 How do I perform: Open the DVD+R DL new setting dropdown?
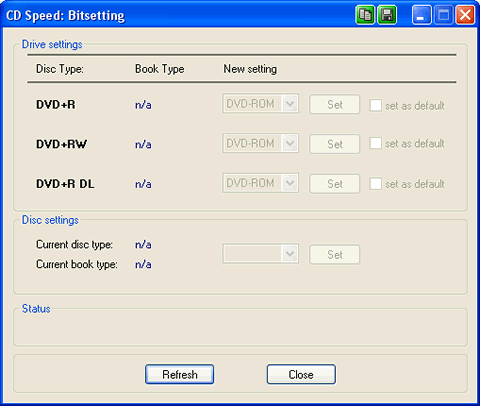point(261,183)
